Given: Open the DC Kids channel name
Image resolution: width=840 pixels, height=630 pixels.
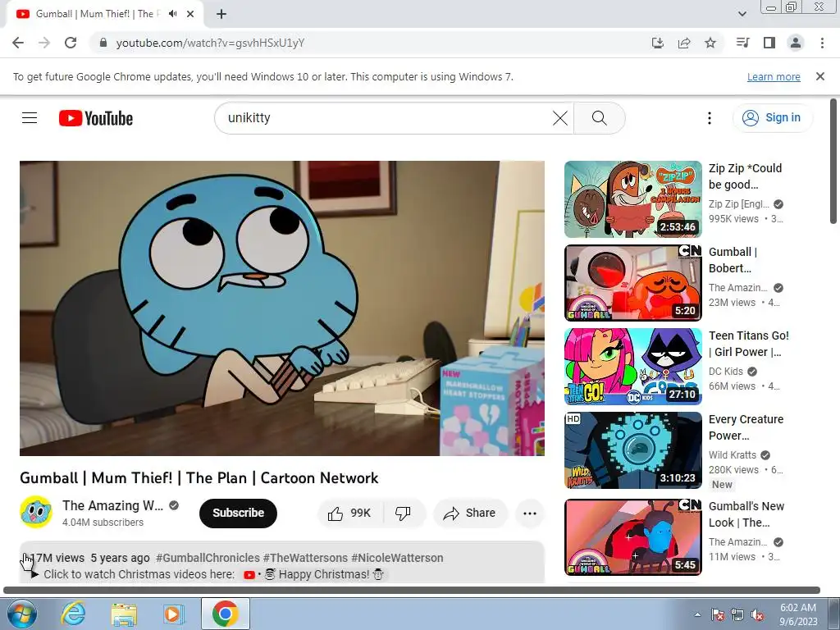Looking at the screenshot, I should click(725, 372).
